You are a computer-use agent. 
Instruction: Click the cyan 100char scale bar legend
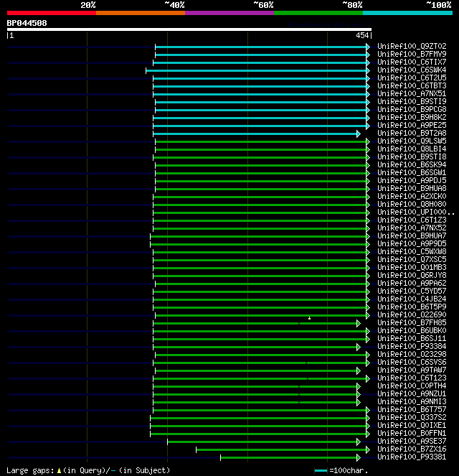click(x=321, y=470)
